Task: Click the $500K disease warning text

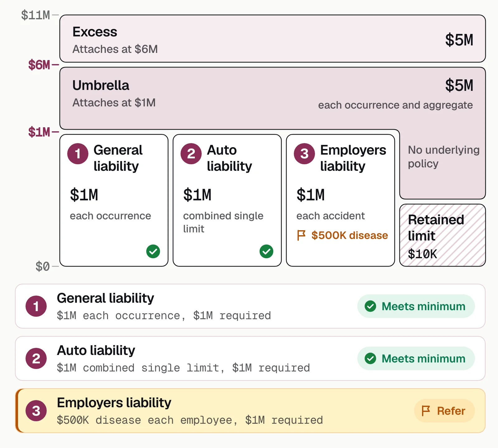Action: pyautogui.click(x=350, y=236)
